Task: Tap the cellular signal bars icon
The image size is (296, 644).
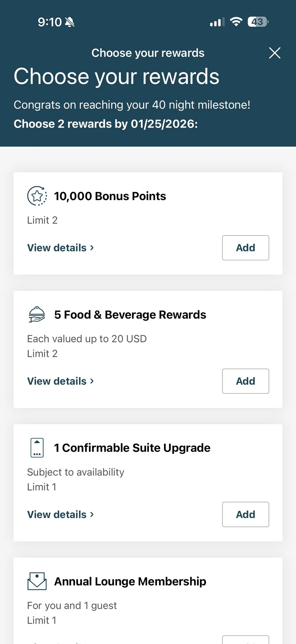Action: [x=217, y=22]
